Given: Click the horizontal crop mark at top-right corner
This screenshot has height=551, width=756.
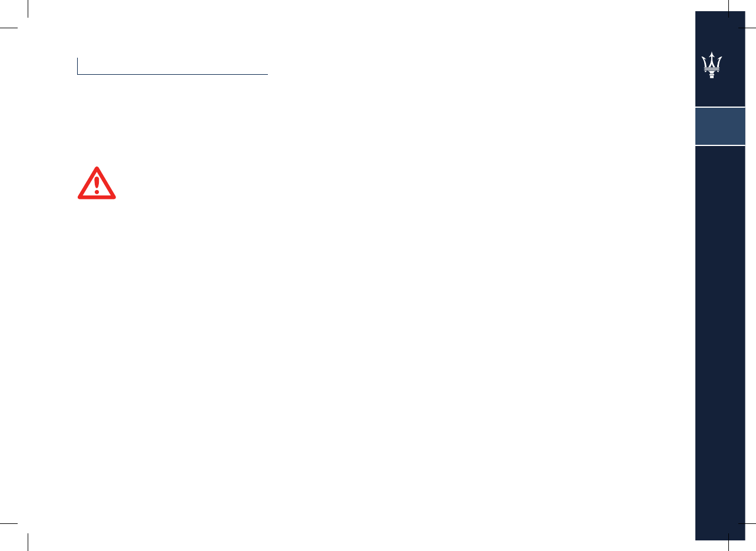Looking at the screenshot, I should (x=748, y=28).
